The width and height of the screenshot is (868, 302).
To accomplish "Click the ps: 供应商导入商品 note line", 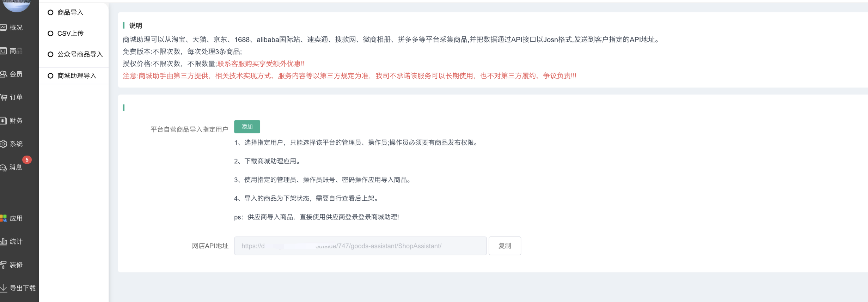I will click(317, 217).
